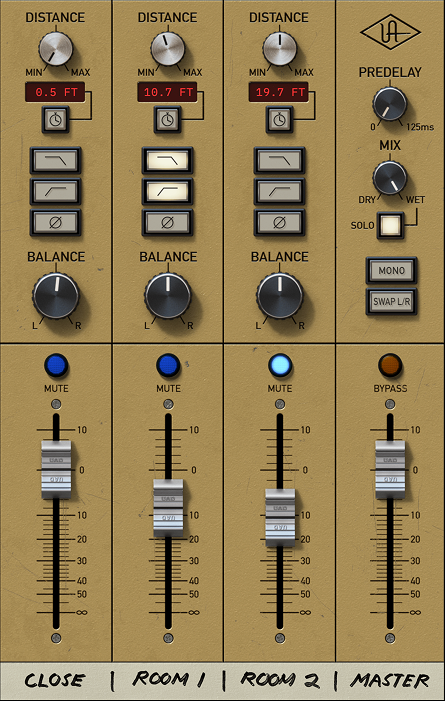Toggle the master Bypass light
Viewport: 445px width, 701px height.
click(x=390, y=366)
